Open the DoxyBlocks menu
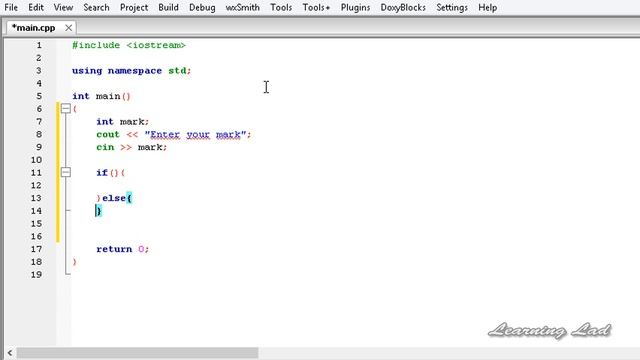Image resolution: width=640 pixels, height=360 pixels. [403, 7]
